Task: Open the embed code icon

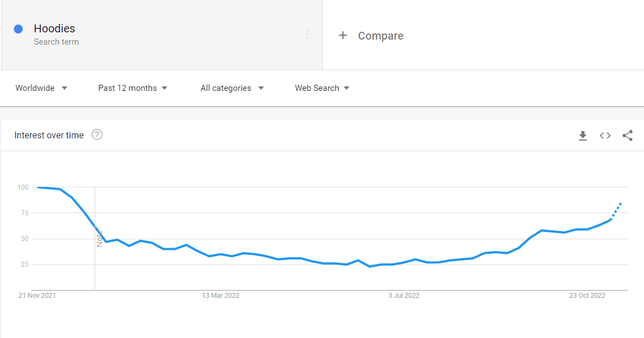Action: pyautogui.click(x=605, y=136)
